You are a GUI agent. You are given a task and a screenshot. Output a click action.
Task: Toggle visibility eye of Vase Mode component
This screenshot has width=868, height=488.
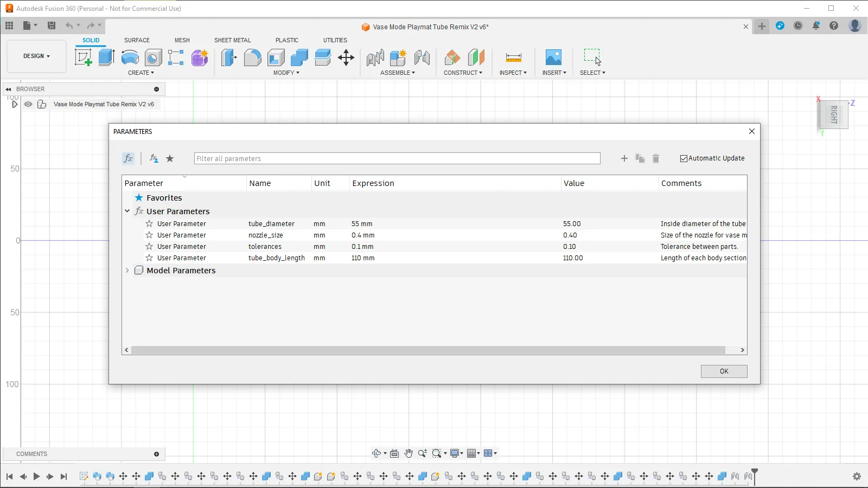coord(28,104)
